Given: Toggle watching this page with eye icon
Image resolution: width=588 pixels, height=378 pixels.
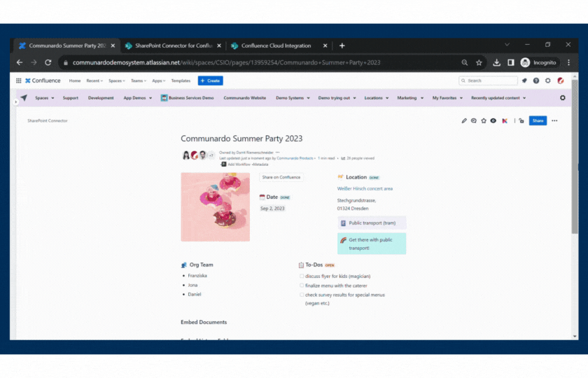Looking at the screenshot, I should pyautogui.click(x=493, y=120).
